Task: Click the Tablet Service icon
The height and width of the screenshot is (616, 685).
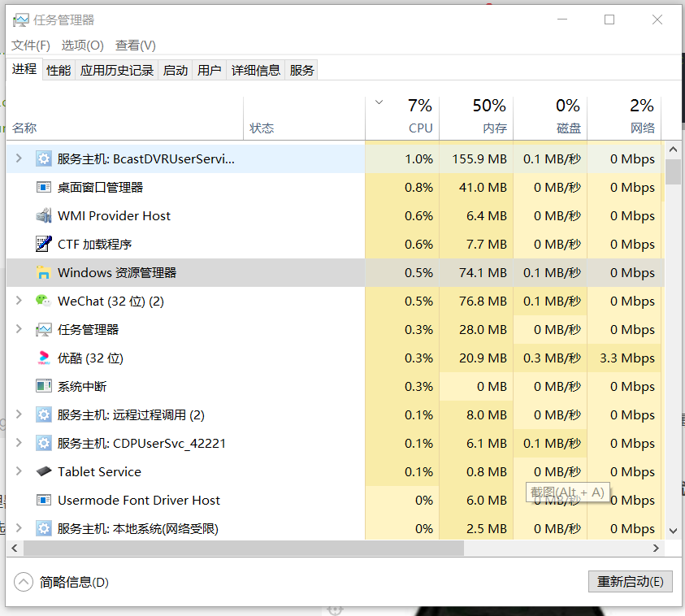Action: point(43,471)
